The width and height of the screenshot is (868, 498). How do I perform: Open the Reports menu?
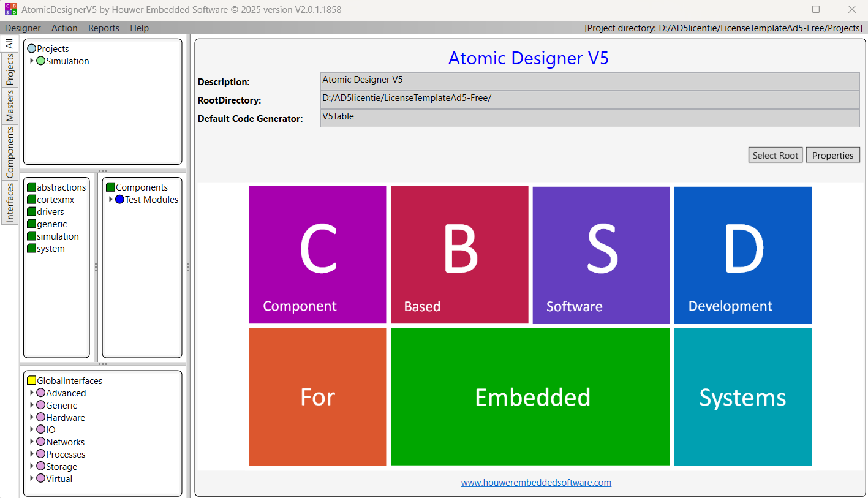click(104, 28)
